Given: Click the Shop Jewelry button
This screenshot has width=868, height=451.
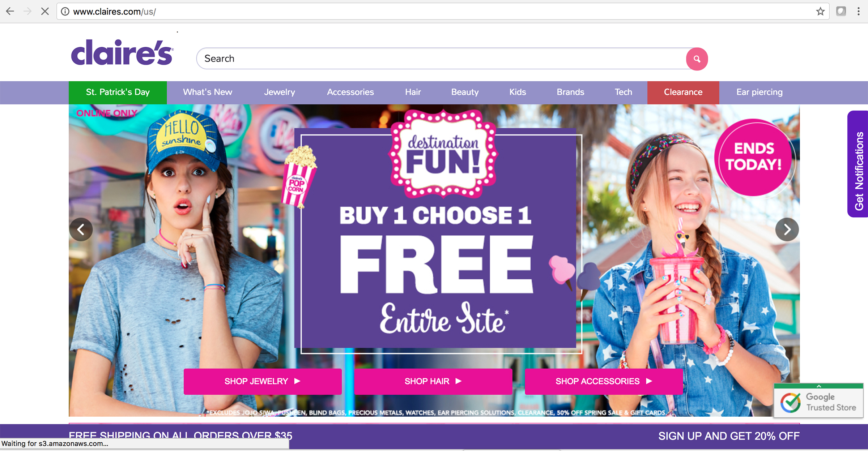Looking at the screenshot, I should tap(263, 381).
